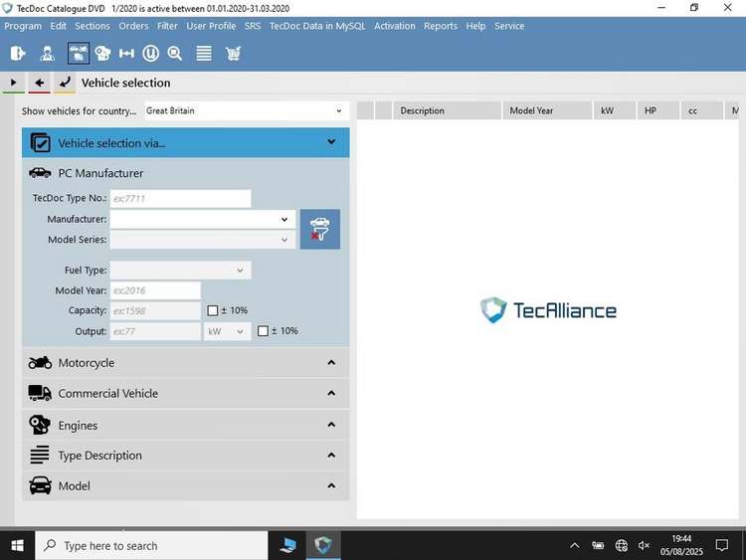Open the universal articles toolbar icon

(x=150, y=54)
